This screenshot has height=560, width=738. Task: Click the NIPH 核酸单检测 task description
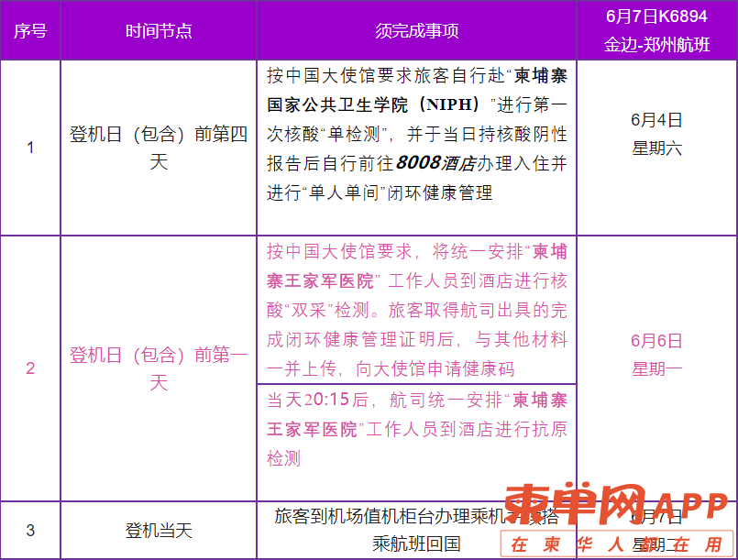[416, 134]
